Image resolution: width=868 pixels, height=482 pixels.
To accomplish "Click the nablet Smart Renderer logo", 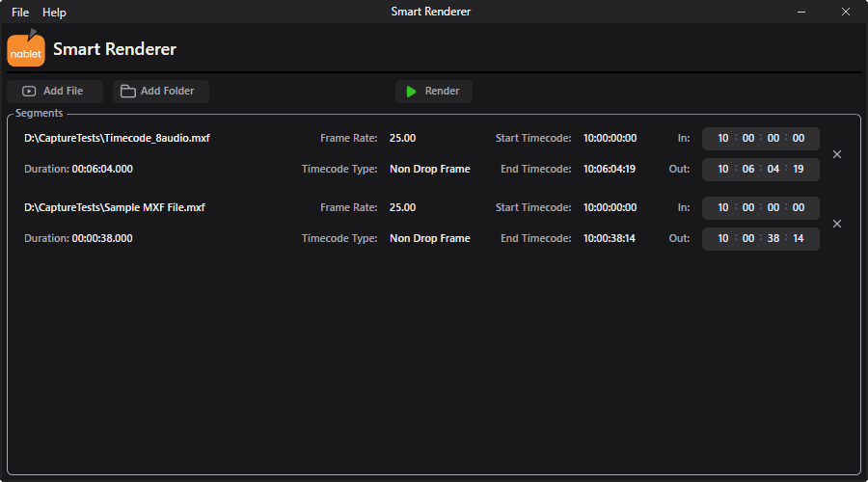I will click(26, 47).
